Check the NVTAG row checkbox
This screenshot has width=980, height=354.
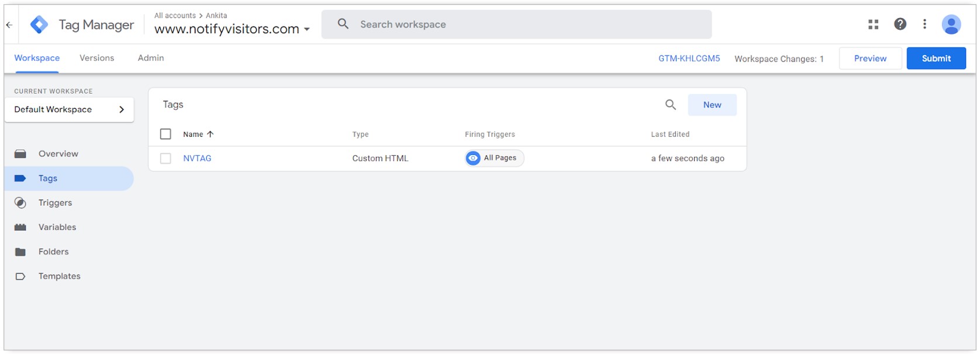(165, 159)
